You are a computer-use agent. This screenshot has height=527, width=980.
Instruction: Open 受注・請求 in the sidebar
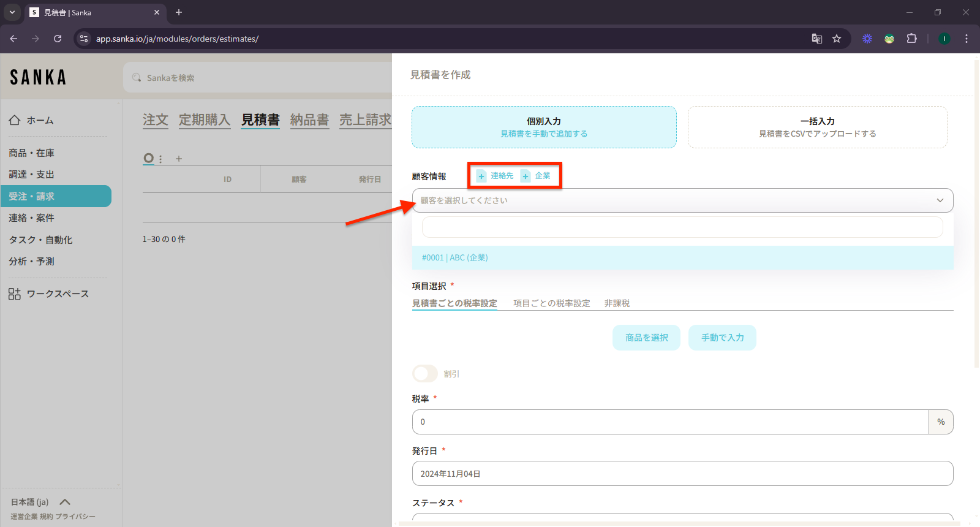56,196
